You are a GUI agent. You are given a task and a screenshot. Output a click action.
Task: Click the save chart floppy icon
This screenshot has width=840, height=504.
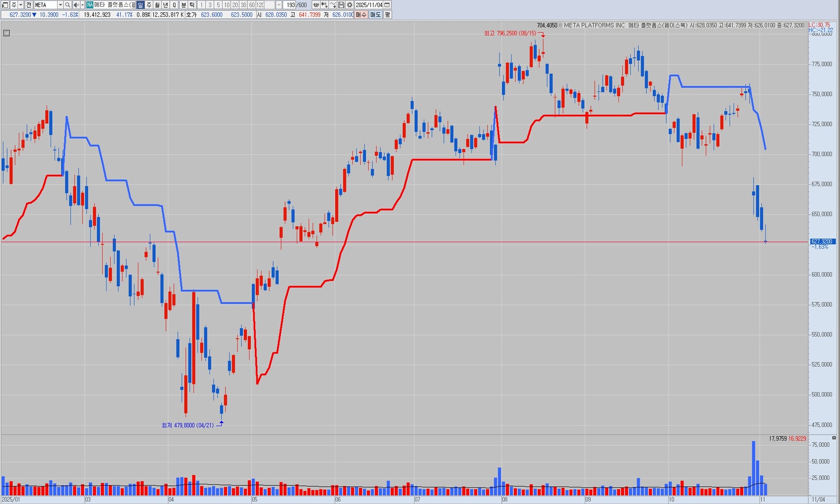pyautogui.click(x=341, y=5)
